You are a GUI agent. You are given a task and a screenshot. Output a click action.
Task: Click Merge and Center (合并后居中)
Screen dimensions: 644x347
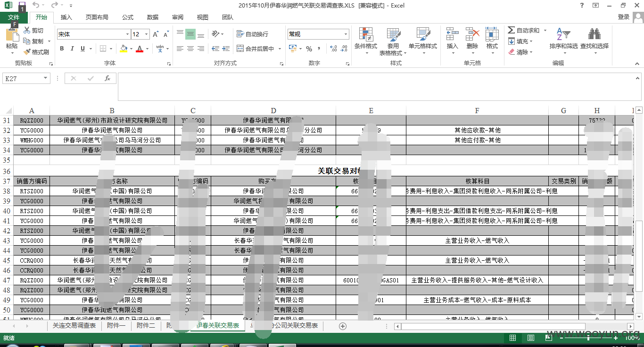(x=256, y=49)
